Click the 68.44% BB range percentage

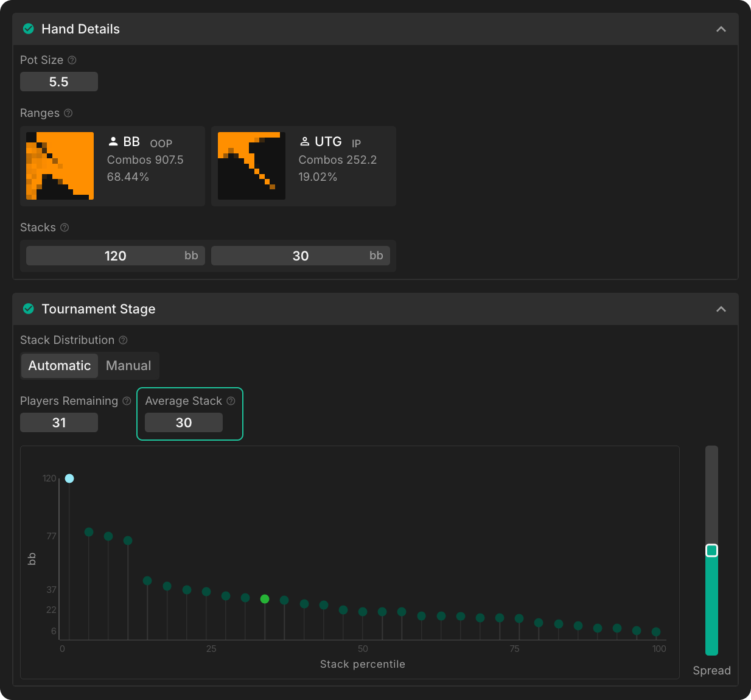coord(128,177)
